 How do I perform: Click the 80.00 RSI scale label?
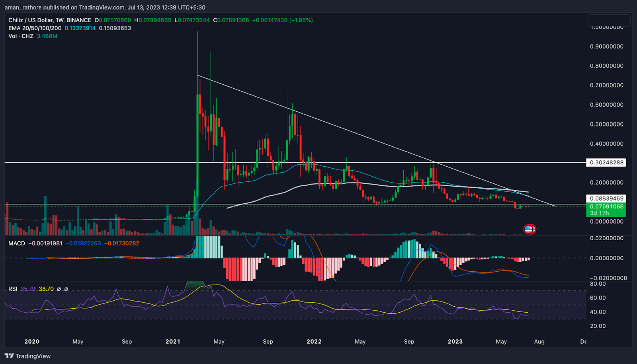click(x=598, y=284)
